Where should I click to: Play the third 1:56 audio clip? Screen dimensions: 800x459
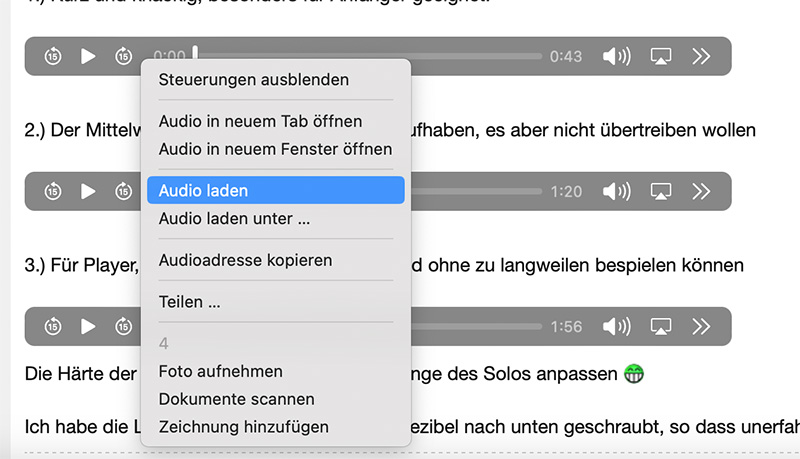click(x=88, y=326)
